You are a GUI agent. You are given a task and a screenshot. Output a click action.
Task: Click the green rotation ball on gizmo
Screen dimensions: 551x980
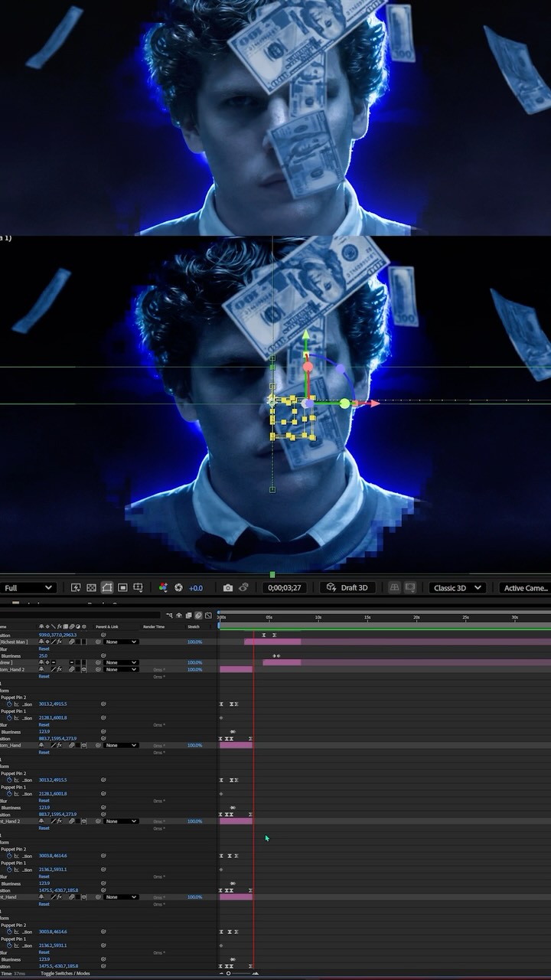click(344, 403)
